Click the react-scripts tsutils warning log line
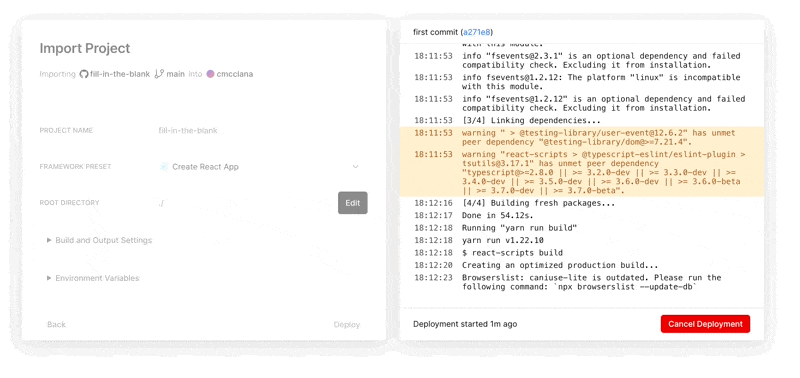Image resolution: width=800 pixels, height=378 pixels. coord(582,172)
